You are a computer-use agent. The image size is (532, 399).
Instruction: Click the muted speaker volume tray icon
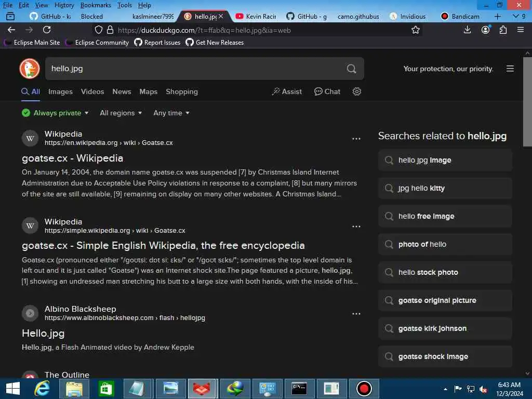[x=483, y=389]
